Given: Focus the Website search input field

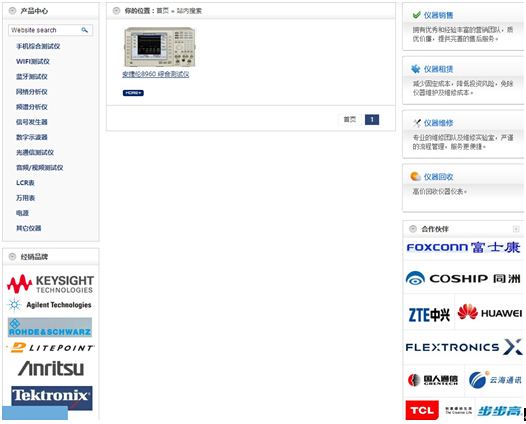Looking at the screenshot, I should [45, 30].
